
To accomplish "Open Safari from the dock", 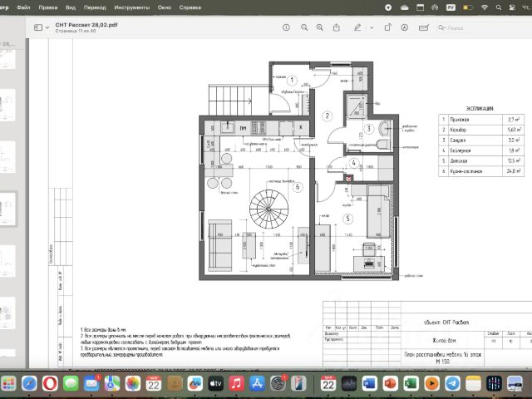I will [x=30, y=384].
